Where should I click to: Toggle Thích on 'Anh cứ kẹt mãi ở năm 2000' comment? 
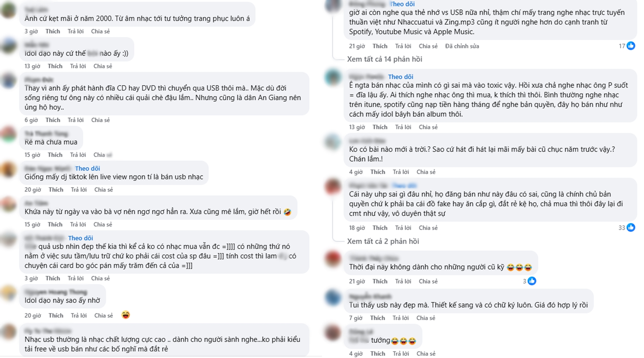(x=53, y=31)
